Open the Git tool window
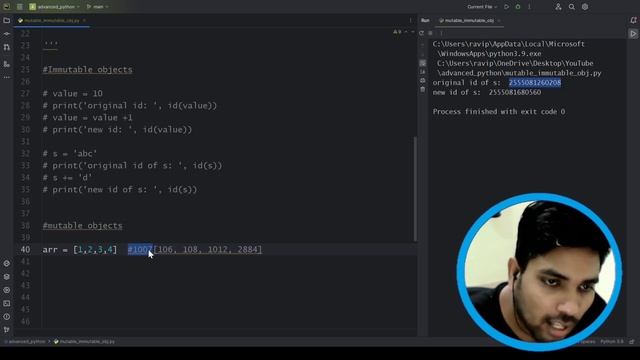Viewport: 640px width, 360px height. tap(7, 329)
